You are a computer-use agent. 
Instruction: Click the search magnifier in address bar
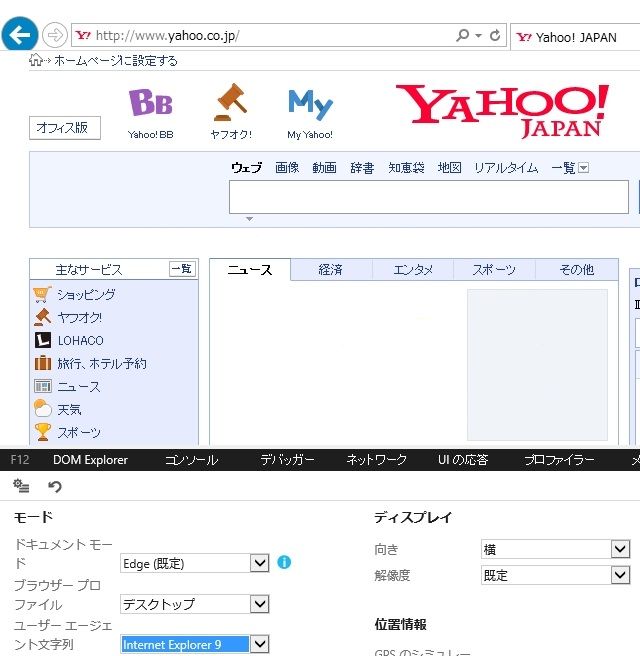462,35
